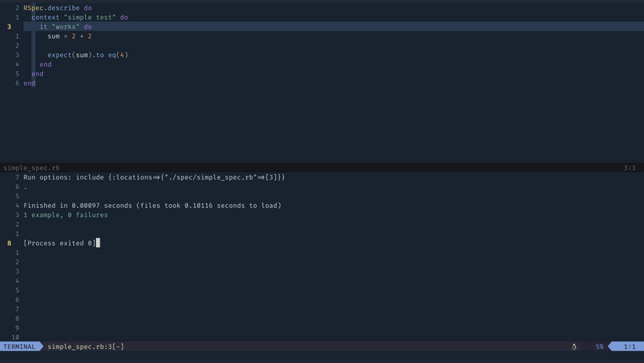Click the 1:1 cursor position in bottom statusline
The width and height of the screenshot is (644, 363).
[x=629, y=347]
